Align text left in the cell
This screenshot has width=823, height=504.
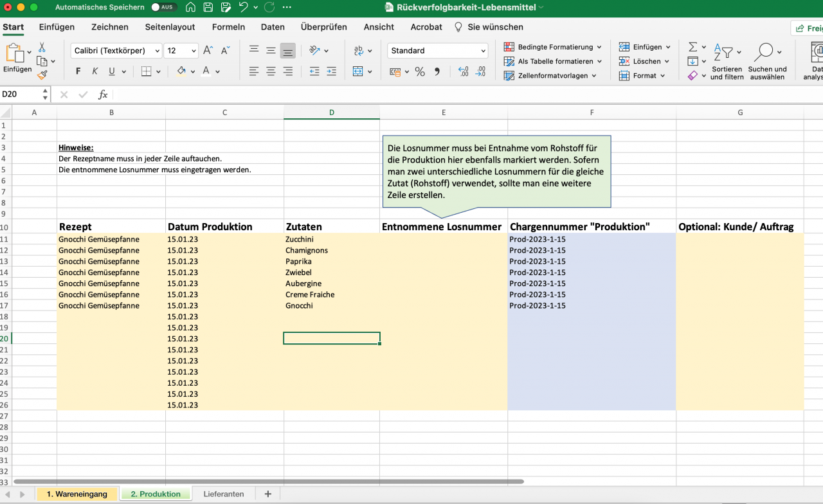point(254,71)
